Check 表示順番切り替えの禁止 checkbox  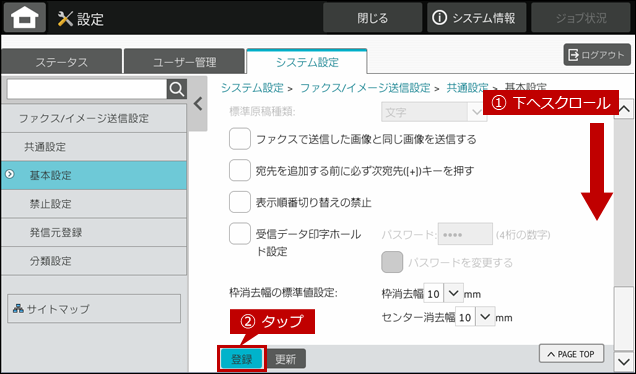click(240, 202)
